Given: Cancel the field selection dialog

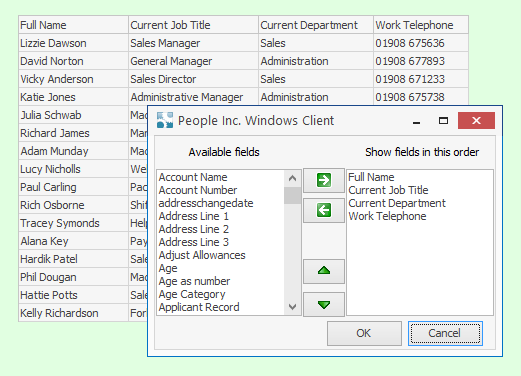Looking at the screenshot, I should pos(445,333).
